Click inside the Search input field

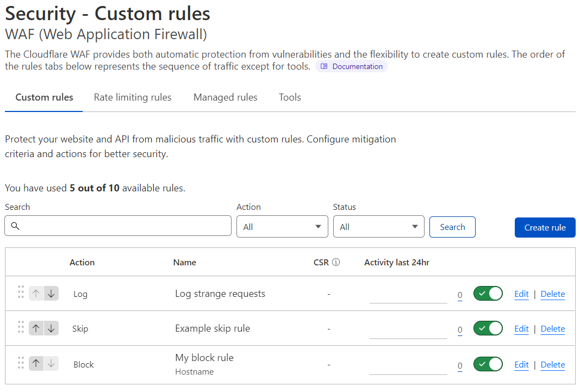(x=109, y=226)
